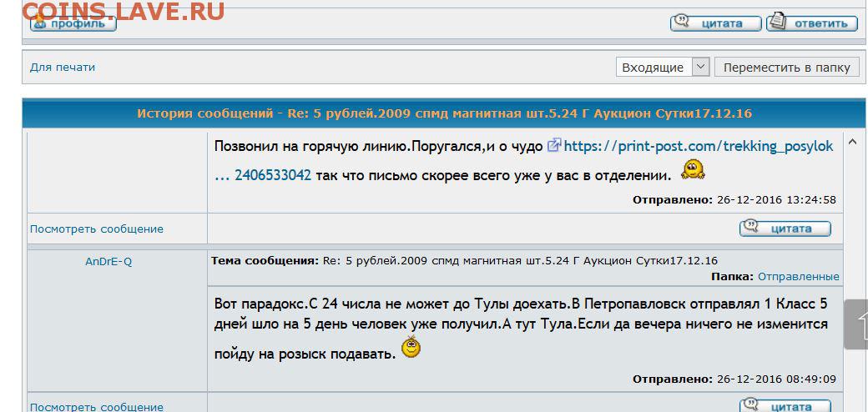Open the print-post.com tracking link

(x=698, y=147)
